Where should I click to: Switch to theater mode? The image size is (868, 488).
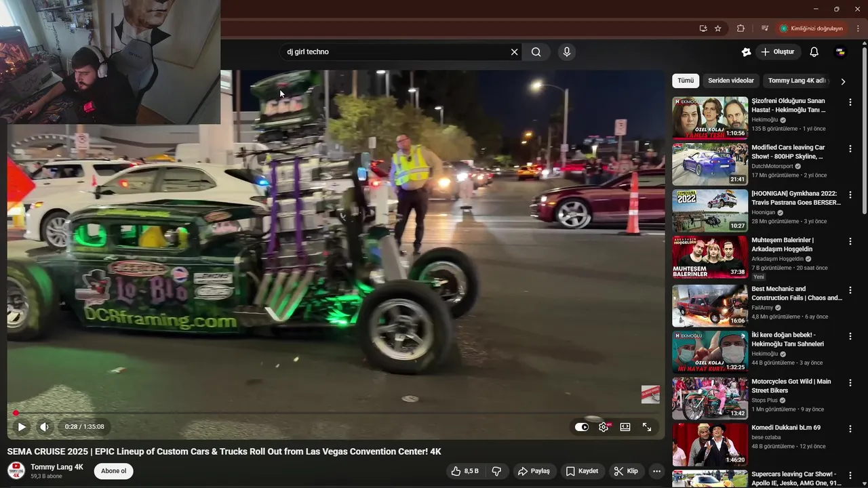tap(625, 427)
